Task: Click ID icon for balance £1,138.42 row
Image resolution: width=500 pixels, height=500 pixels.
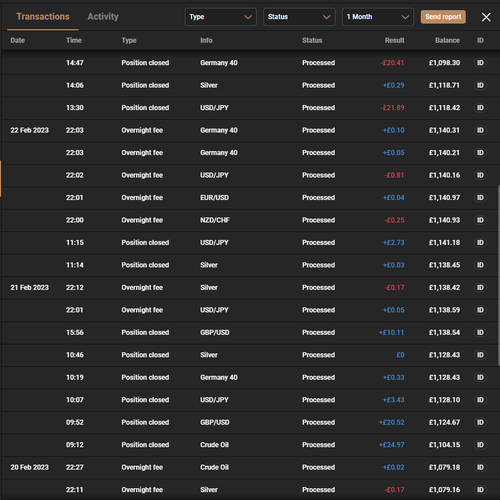Action: pos(480,287)
